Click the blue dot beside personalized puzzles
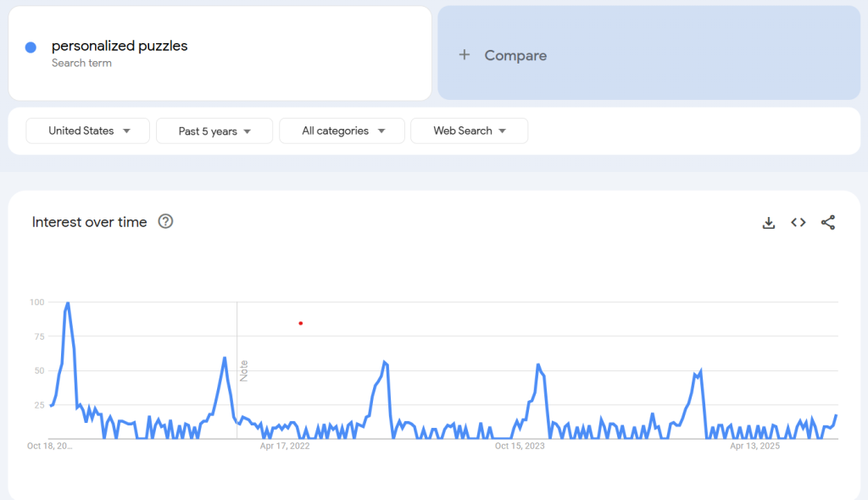 [x=31, y=47]
